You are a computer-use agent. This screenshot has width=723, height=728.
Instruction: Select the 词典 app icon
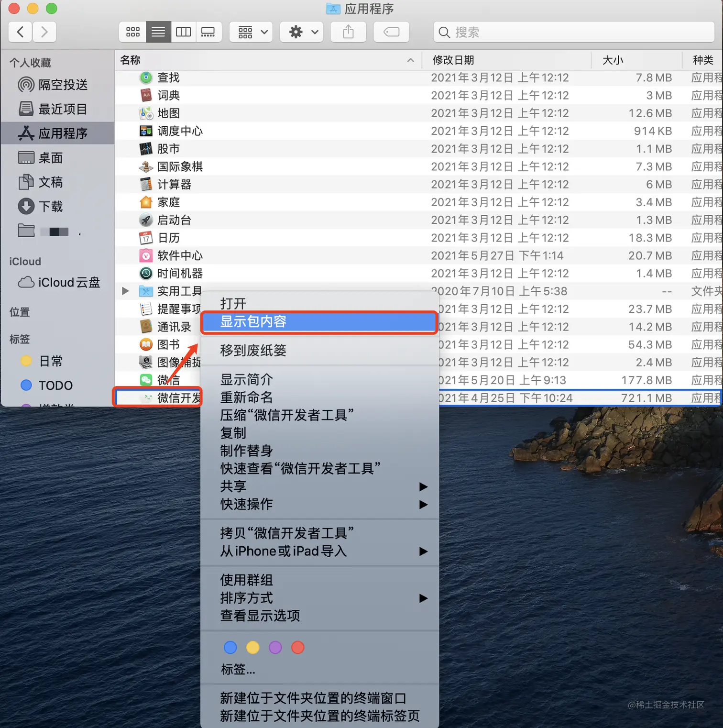coord(146,95)
